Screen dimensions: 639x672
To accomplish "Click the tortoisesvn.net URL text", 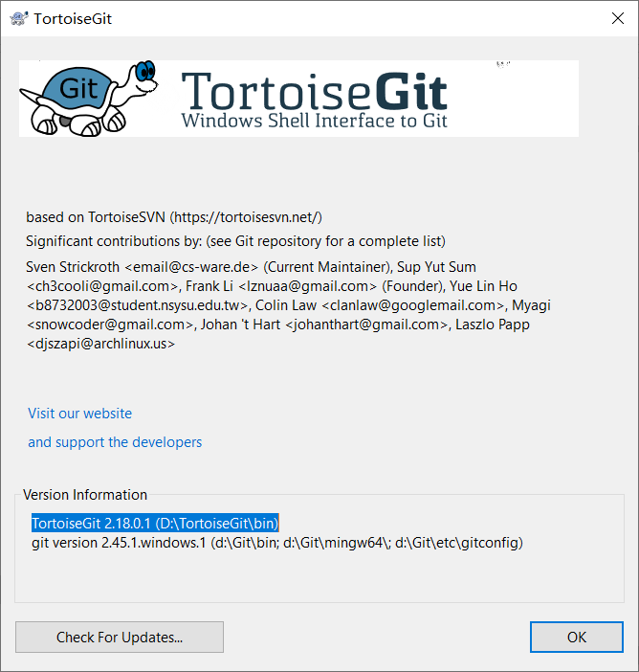I will [246, 217].
